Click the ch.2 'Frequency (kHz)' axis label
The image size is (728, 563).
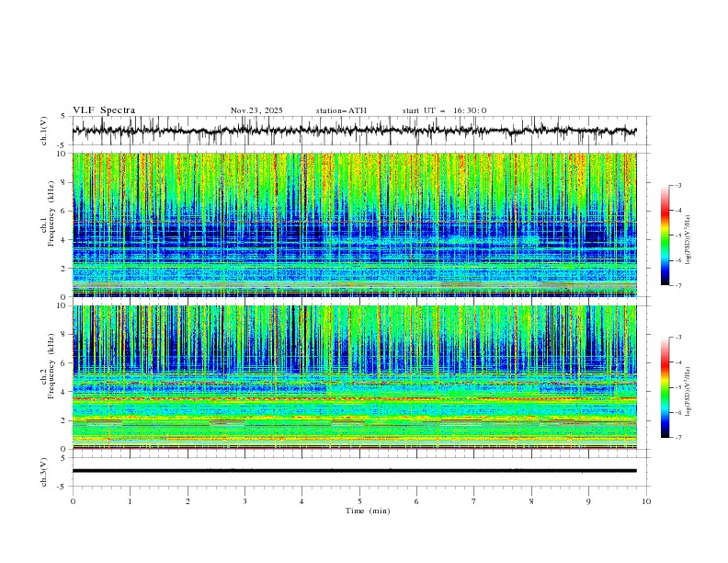pyautogui.click(x=51, y=366)
